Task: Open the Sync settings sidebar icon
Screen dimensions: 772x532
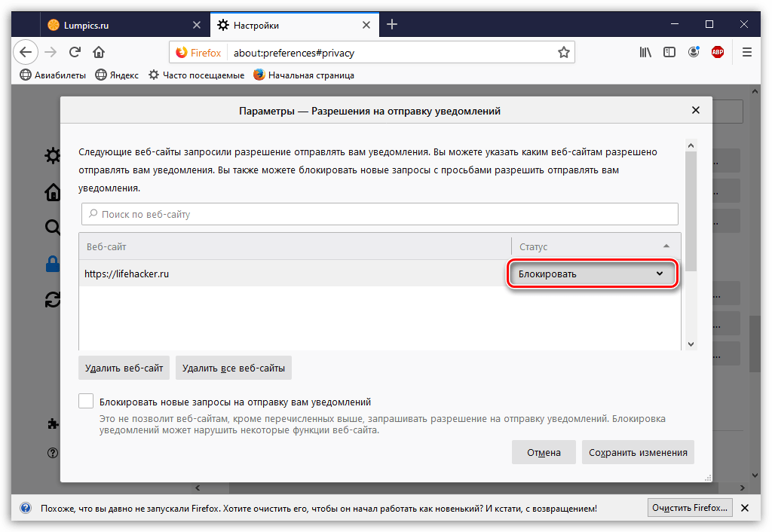Action: [x=52, y=299]
